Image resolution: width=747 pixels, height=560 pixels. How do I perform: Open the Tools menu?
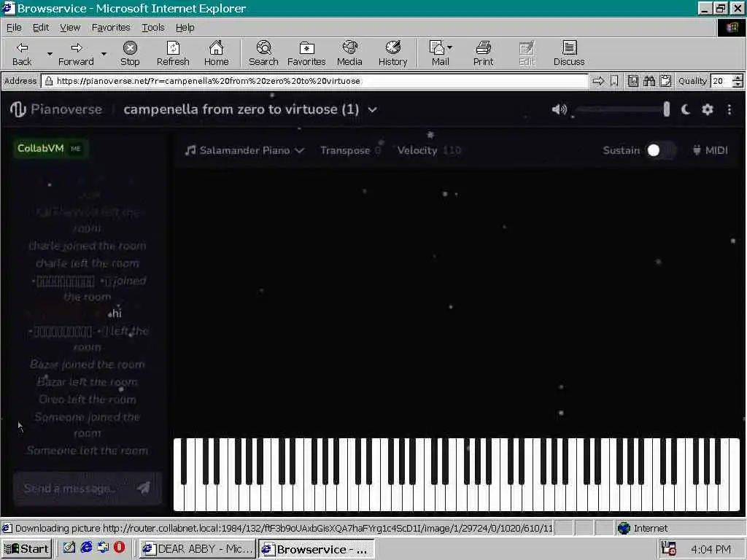(x=153, y=28)
